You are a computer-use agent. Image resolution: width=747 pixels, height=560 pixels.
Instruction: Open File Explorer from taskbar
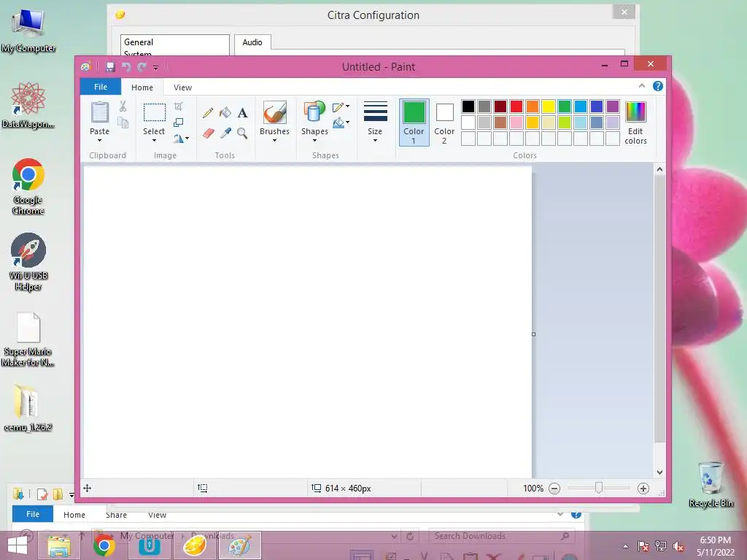pos(59,545)
